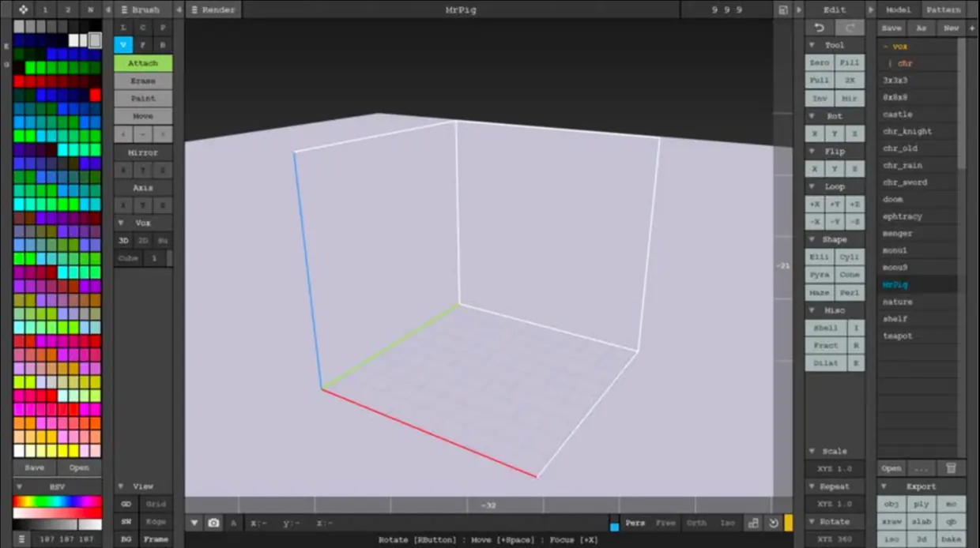The width and height of the screenshot is (980, 548).
Task: Collapse the Misc section
Action: [812, 310]
